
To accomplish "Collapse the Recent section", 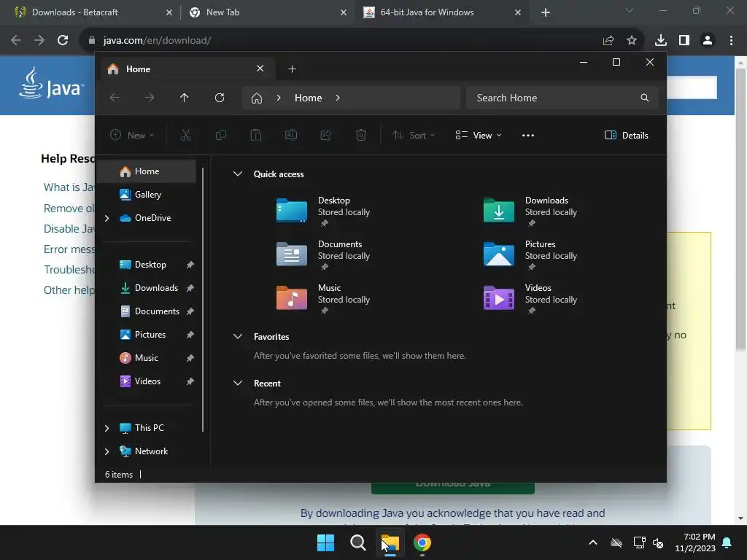I will click(238, 384).
